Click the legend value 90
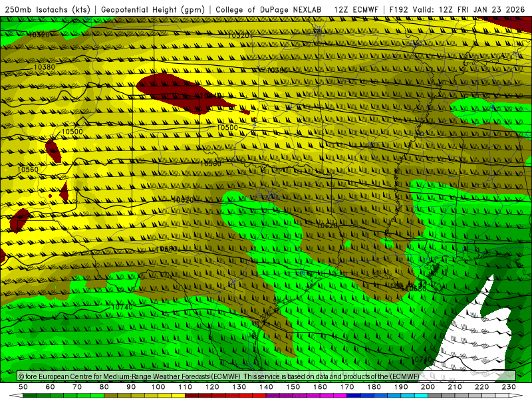The height and width of the screenshot is (399, 532). (131, 387)
